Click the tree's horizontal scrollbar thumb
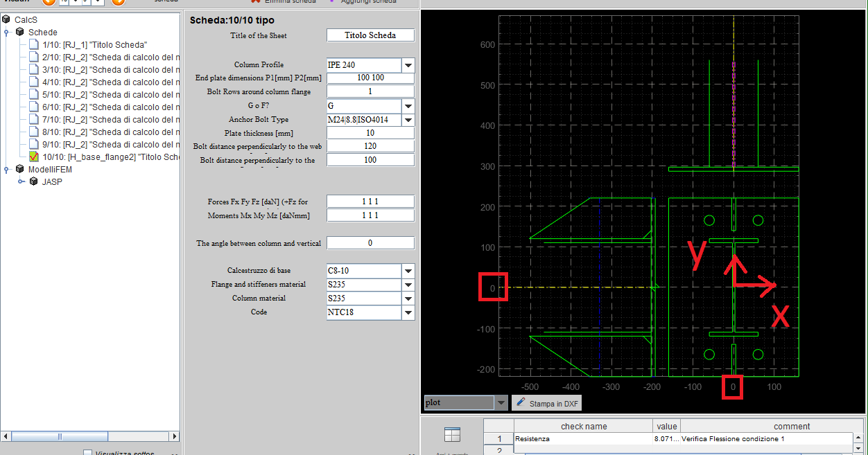This screenshot has height=455, width=868. [59, 436]
